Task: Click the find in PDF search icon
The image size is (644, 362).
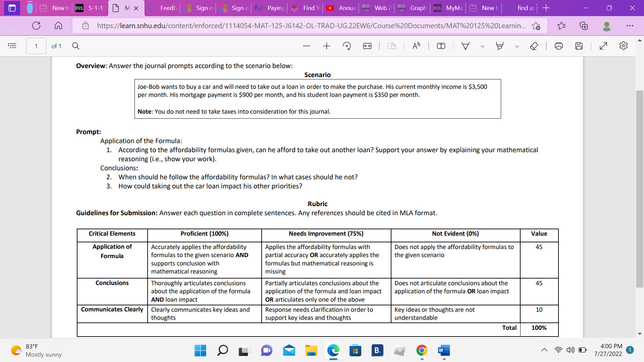Action: [76, 46]
